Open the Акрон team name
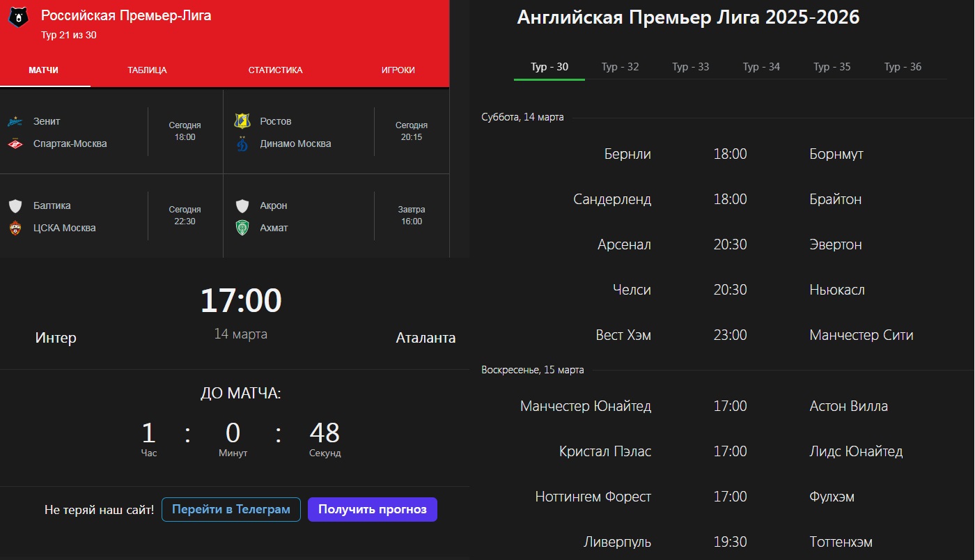 pos(274,205)
